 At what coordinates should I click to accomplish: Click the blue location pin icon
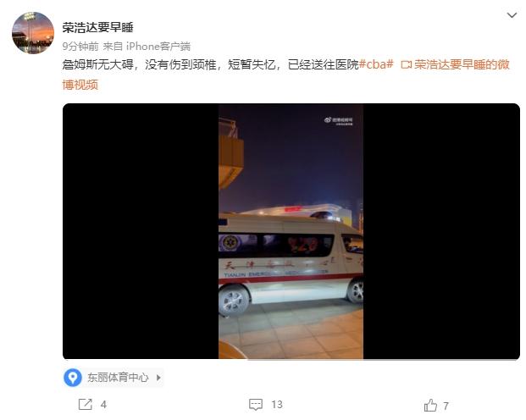73,378
